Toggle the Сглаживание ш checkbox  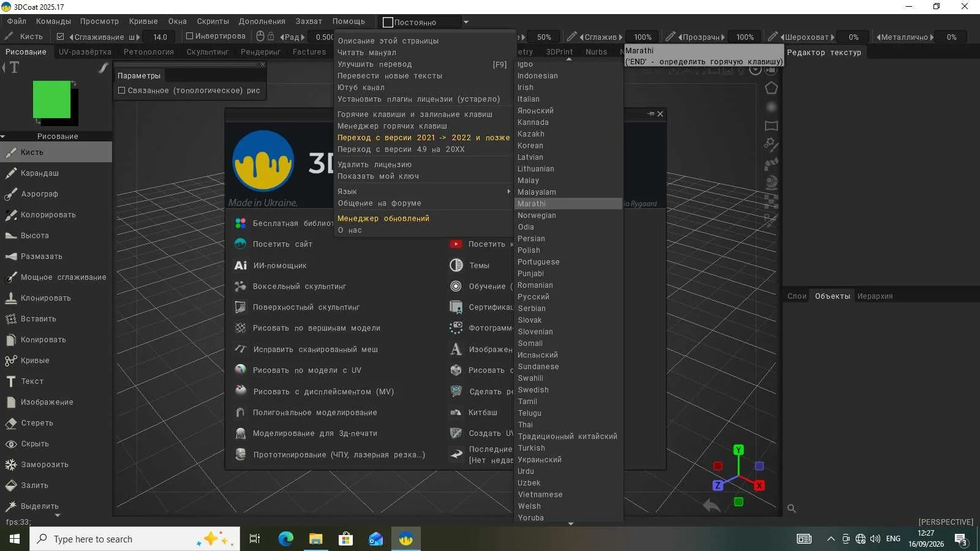pyautogui.click(x=60, y=37)
